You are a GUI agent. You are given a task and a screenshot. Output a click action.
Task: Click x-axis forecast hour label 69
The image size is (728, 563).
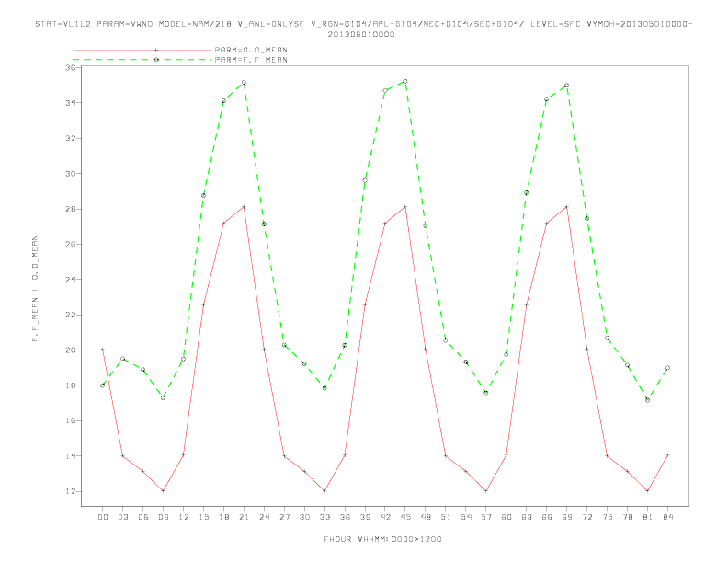(x=567, y=517)
